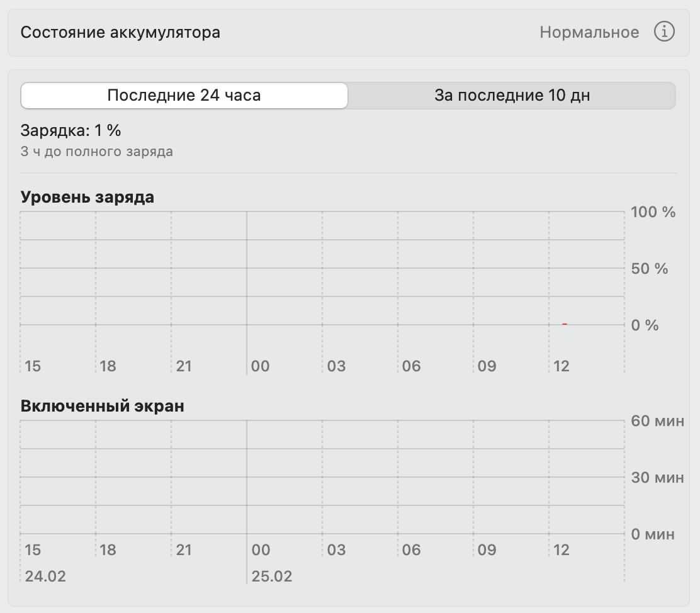The width and height of the screenshot is (700, 613).
Task: Open battery health info icon
Action: [x=664, y=31]
